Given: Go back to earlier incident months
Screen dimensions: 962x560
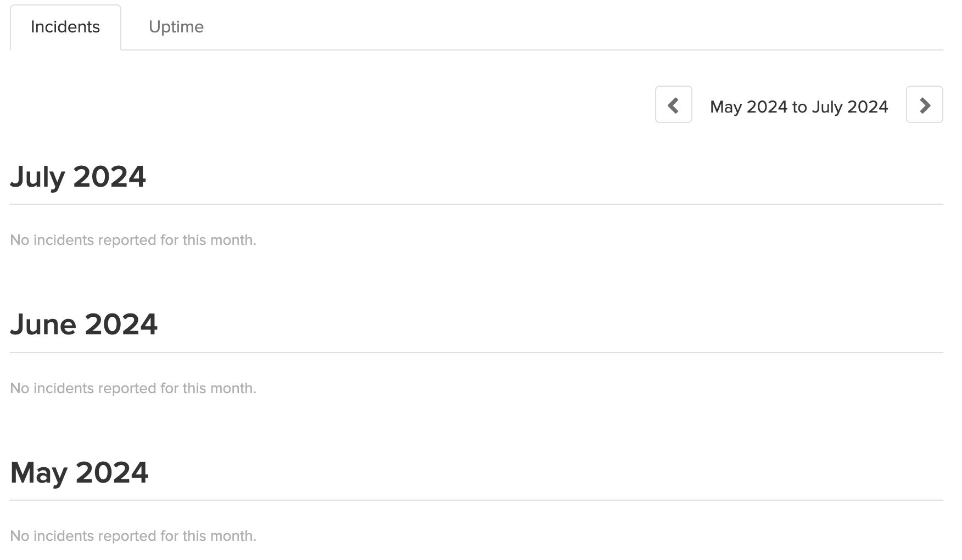Looking at the screenshot, I should [673, 105].
